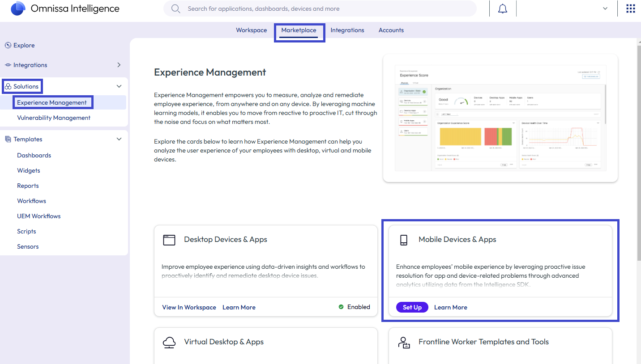Expand the Integrations sidebar section
The height and width of the screenshot is (364, 641).
coord(119,65)
